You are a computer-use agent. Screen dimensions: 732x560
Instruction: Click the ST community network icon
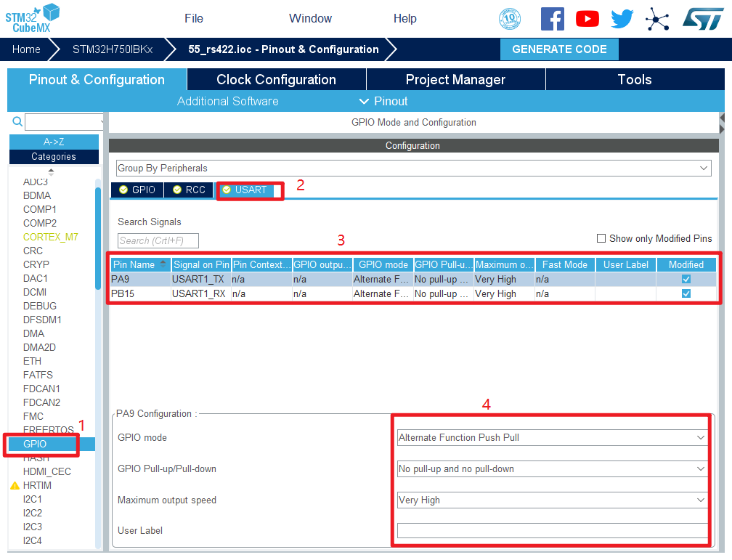(x=657, y=19)
